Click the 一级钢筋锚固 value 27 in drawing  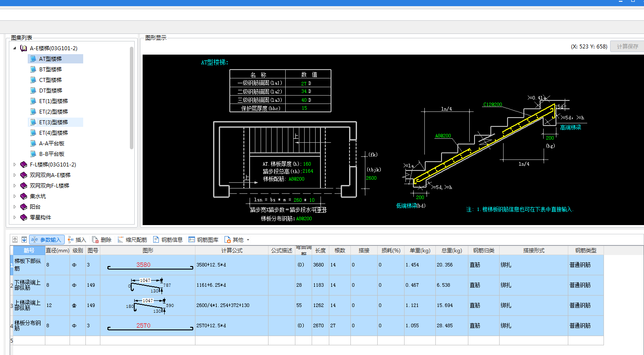pos(304,83)
